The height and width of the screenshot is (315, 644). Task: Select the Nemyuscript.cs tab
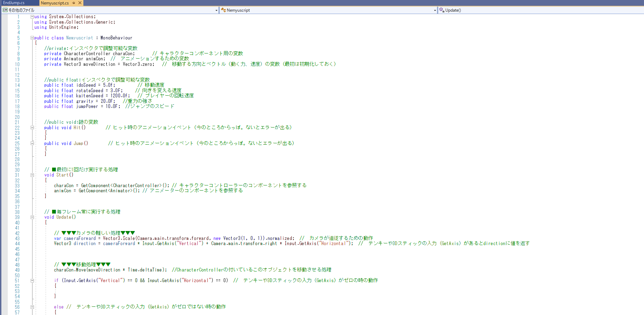pyautogui.click(x=54, y=3)
